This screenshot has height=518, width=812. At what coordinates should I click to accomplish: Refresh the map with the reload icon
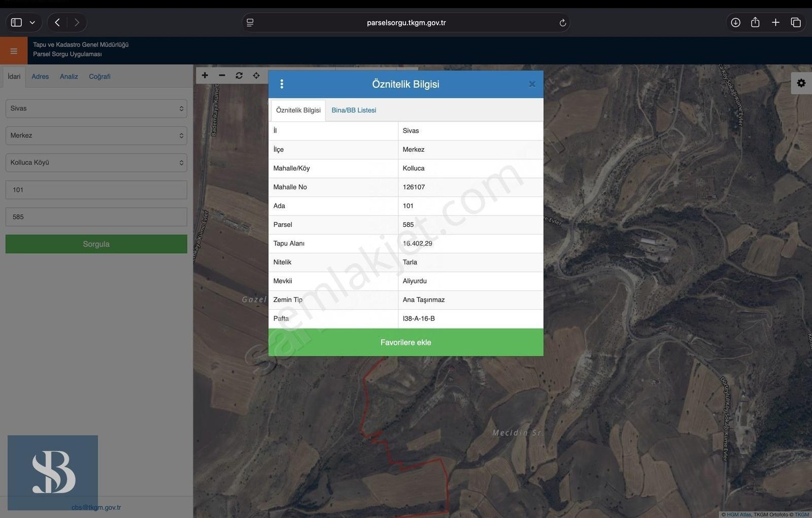[x=239, y=76]
